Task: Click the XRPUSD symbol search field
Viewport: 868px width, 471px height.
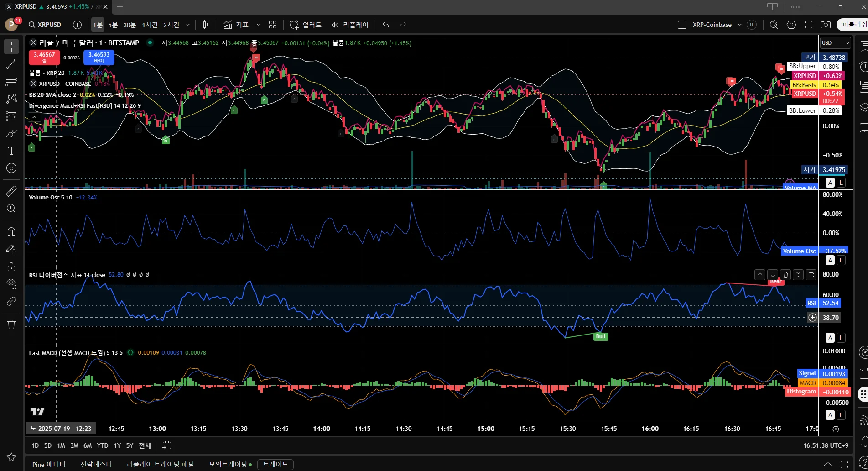Action: coord(45,25)
